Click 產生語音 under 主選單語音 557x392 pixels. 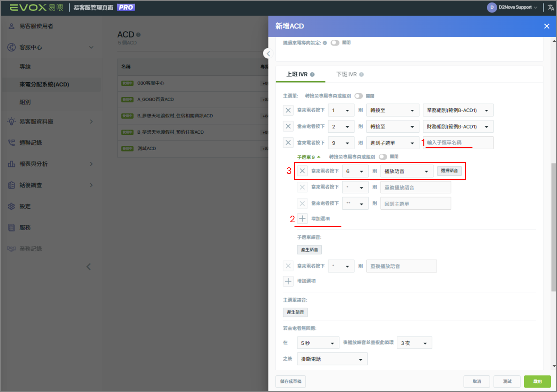click(295, 312)
